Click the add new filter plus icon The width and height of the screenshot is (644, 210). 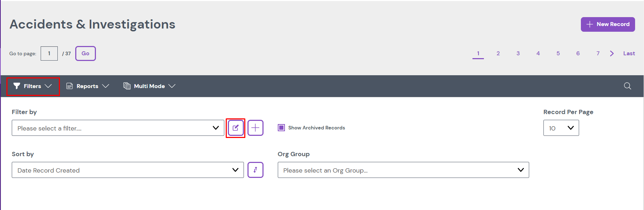255,128
